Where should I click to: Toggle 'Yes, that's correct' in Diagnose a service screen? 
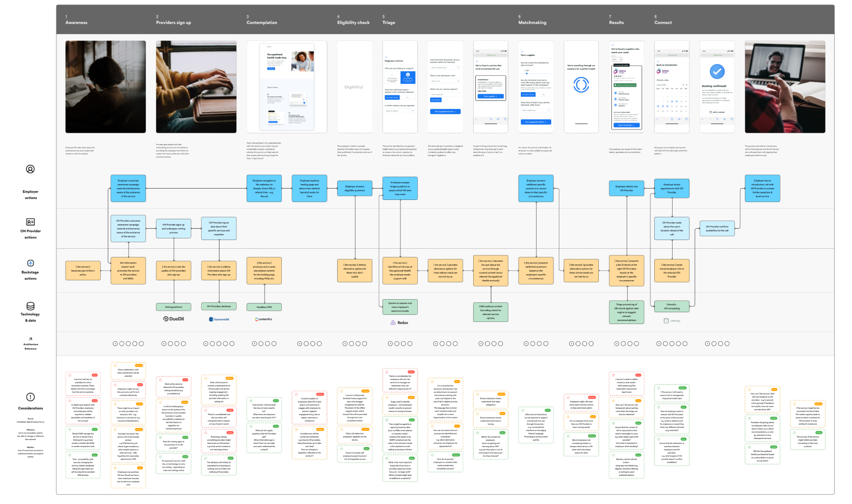(x=392, y=98)
